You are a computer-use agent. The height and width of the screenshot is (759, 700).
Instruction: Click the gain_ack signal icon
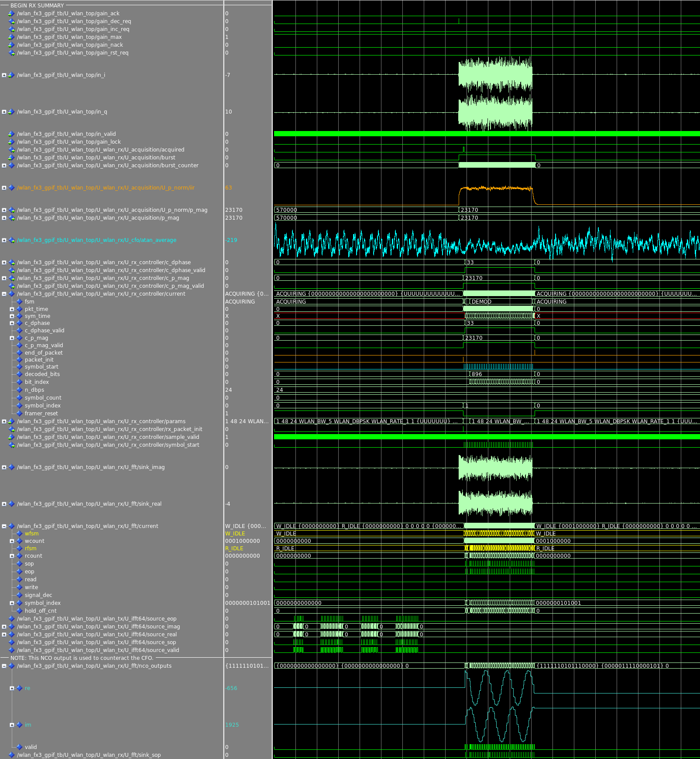pos(11,14)
